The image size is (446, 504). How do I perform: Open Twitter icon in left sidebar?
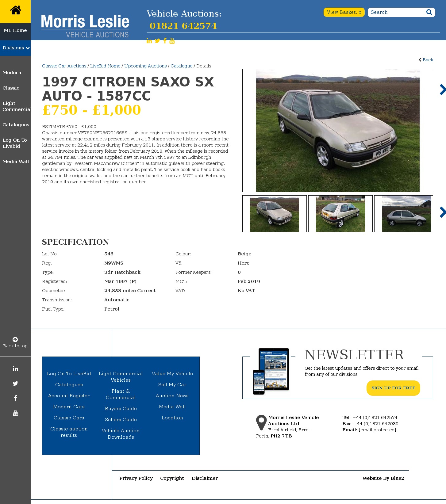15,384
